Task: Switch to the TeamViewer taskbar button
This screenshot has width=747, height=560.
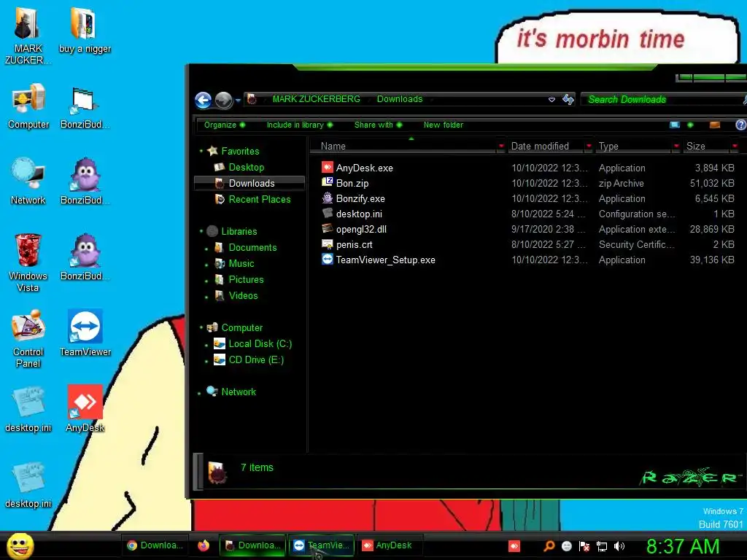Action: (322, 545)
